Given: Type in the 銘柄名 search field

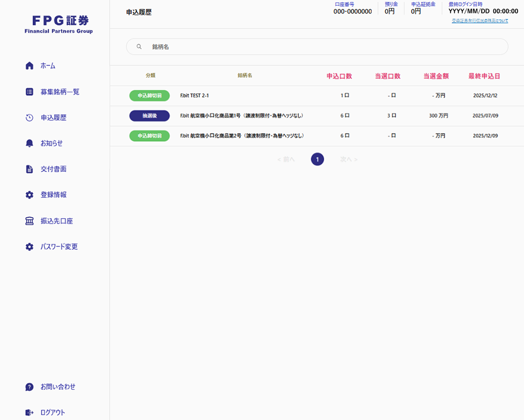Looking at the screenshot, I should click(x=324, y=47).
